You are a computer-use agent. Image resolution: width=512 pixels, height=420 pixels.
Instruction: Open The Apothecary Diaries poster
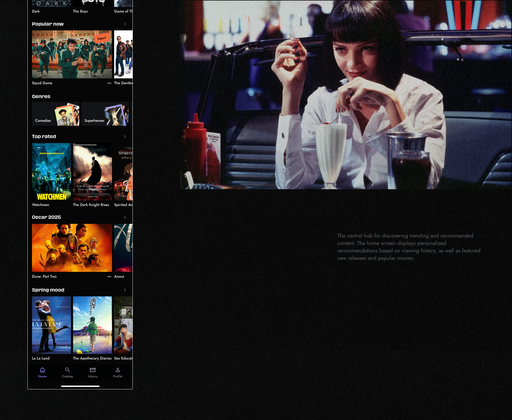click(x=92, y=325)
